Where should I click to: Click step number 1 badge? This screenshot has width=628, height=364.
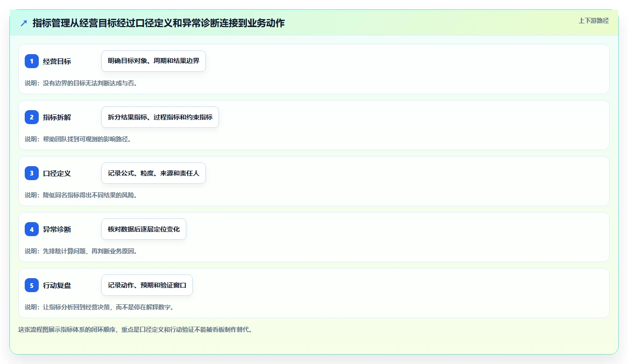(x=32, y=61)
